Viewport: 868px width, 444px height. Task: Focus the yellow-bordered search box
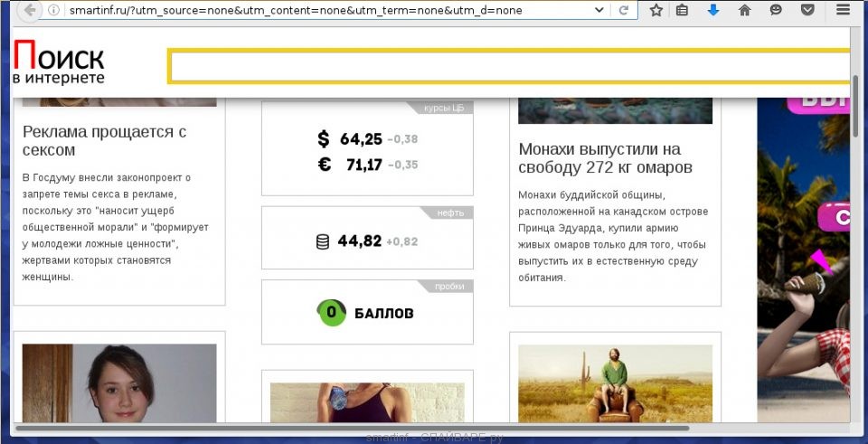pos(509,66)
